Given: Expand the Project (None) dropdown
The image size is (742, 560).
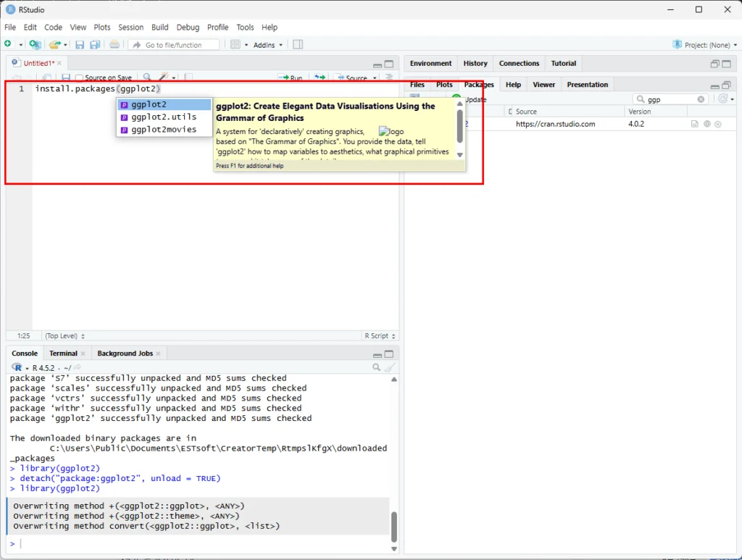Looking at the screenshot, I should (706, 45).
